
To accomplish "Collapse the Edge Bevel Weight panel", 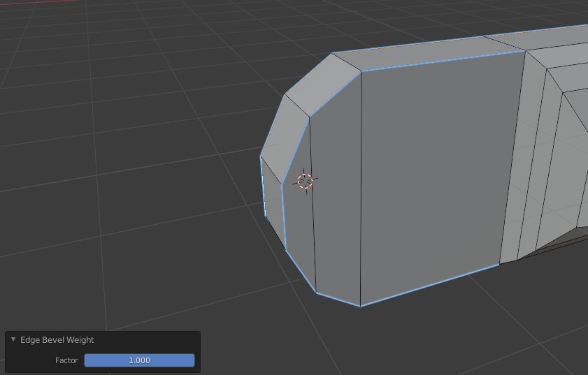I will click(x=13, y=339).
